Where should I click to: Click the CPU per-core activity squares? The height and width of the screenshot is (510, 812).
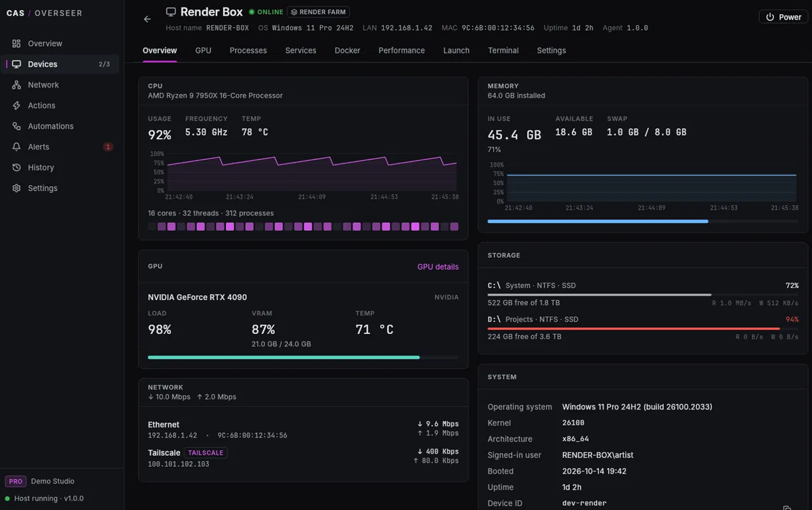(303, 227)
